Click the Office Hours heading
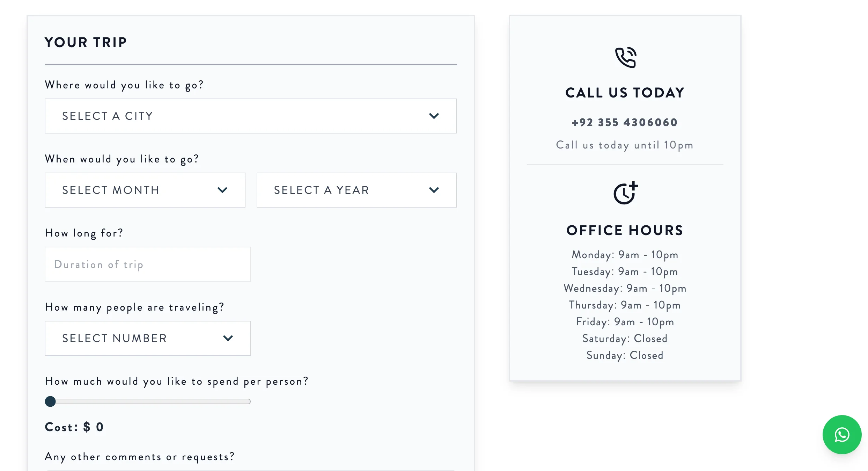Screen dimensions: 868x471 pos(625,230)
